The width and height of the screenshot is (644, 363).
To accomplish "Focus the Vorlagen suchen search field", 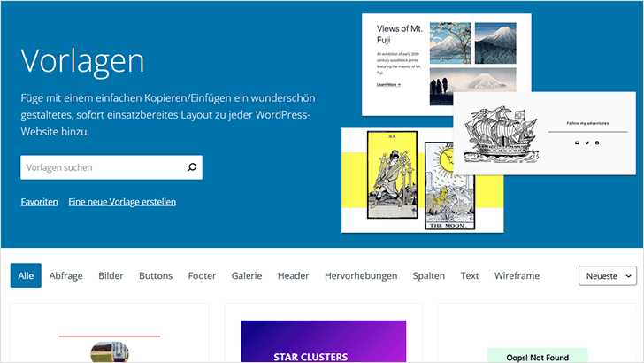I will point(111,167).
